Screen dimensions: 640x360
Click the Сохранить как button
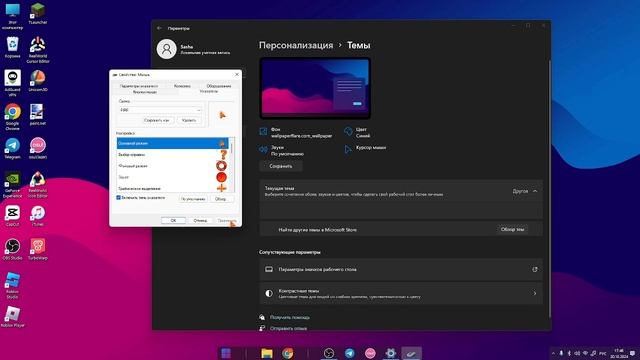coord(157,120)
